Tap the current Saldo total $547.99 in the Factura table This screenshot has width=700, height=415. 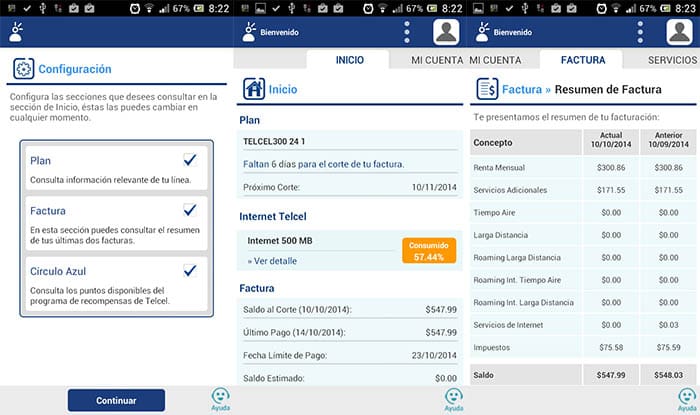[x=611, y=375]
